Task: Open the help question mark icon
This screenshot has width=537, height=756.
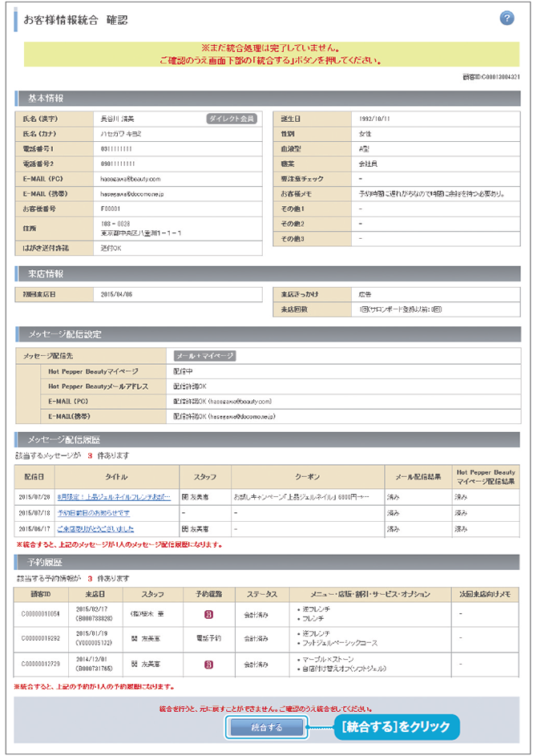Action: click(507, 18)
